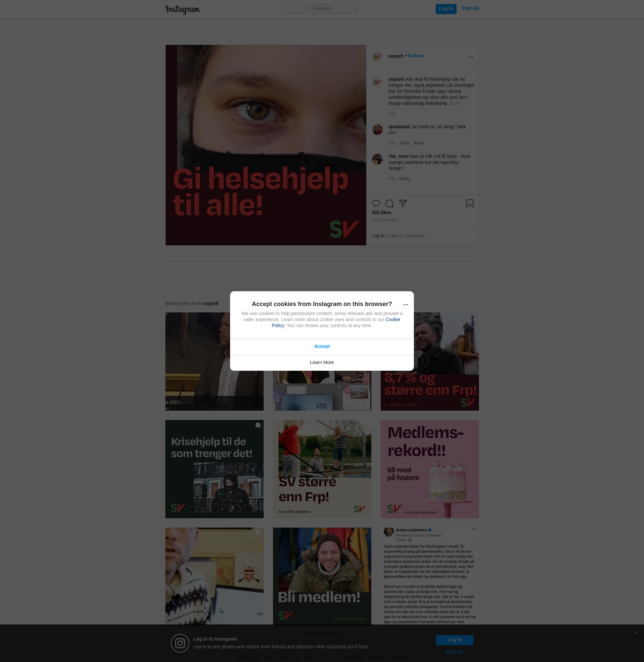This screenshot has height=662, width=644.
Task: Reply to rhe_new's comment
Action: pyautogui.click(x=405, y=179)
